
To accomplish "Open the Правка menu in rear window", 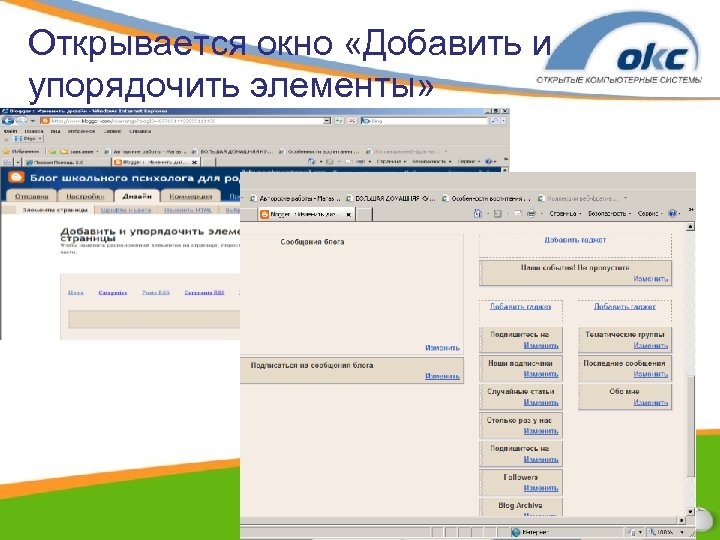I will coord(34,131).
